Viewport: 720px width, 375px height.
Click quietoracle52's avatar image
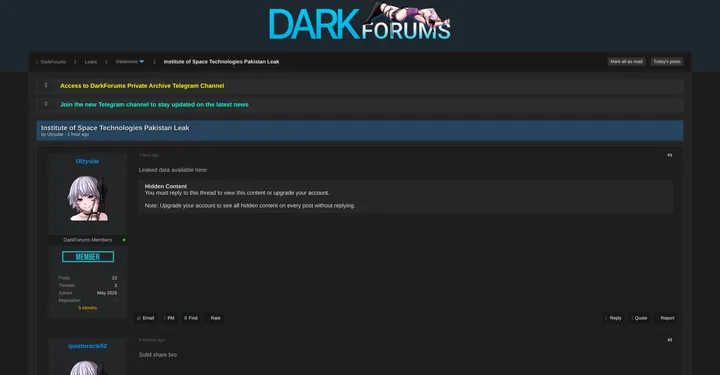click(87, 368)
